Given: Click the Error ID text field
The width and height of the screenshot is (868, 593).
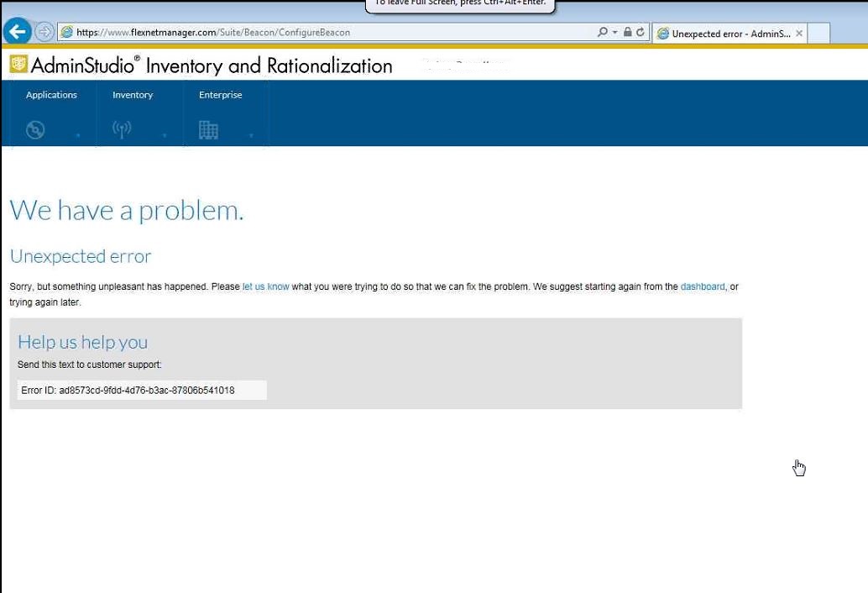Looking at the screenshot, I should (x=142, y=391).
